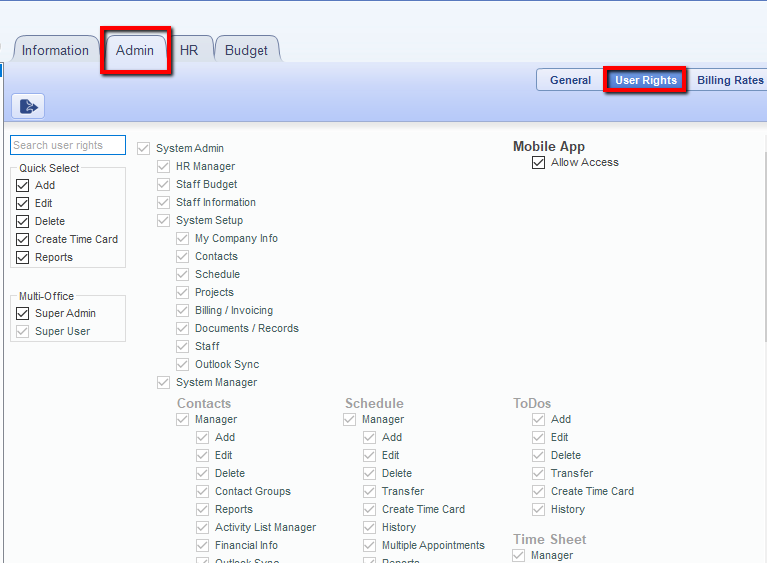Toggle ToDos Add checkbox
The width and height of the screenshot is (767, 563).
coord(539,420)
